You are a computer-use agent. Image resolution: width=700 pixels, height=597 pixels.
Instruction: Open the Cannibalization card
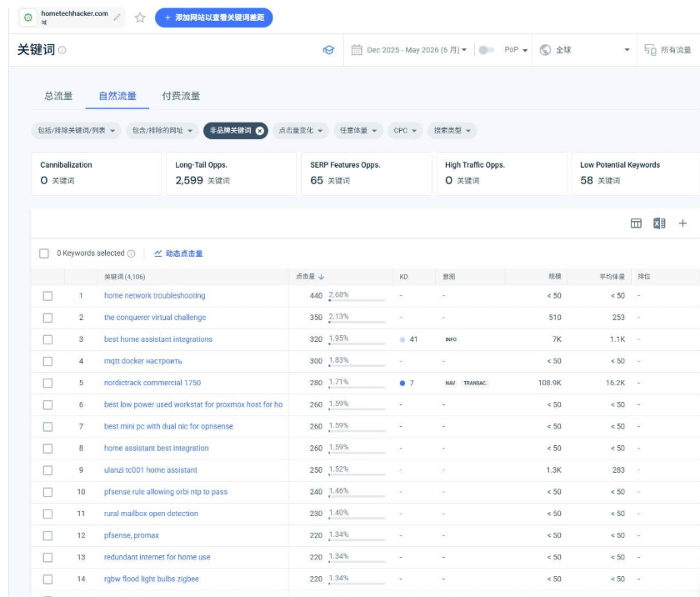click(97, 173)
